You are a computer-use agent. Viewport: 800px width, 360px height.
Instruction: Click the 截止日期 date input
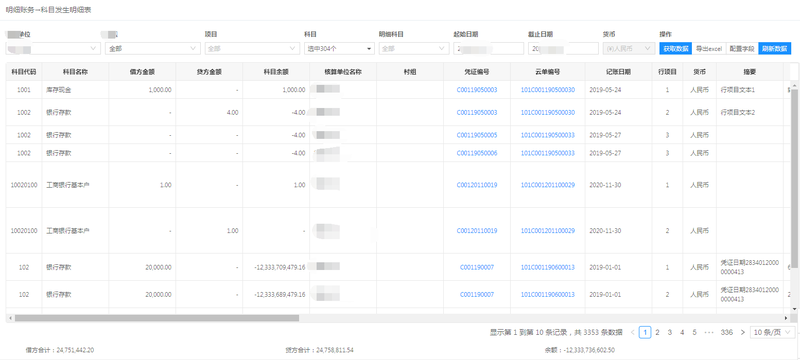(x=563, y=48)
